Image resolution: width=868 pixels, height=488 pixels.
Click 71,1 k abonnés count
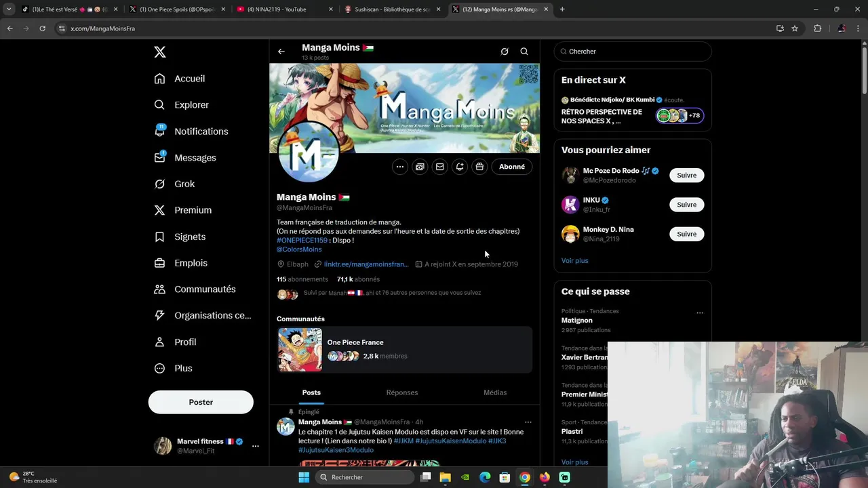[358, 279]
